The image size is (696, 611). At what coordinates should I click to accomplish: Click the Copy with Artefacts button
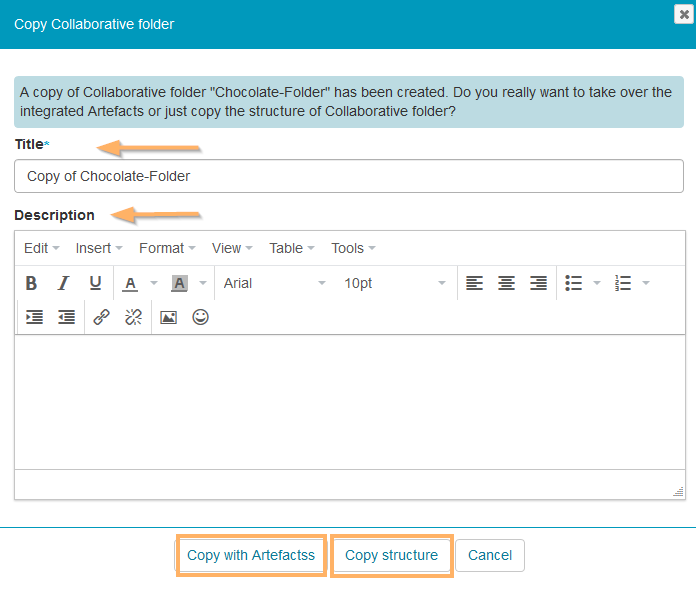pyautogui.click(x=251, y=555)
